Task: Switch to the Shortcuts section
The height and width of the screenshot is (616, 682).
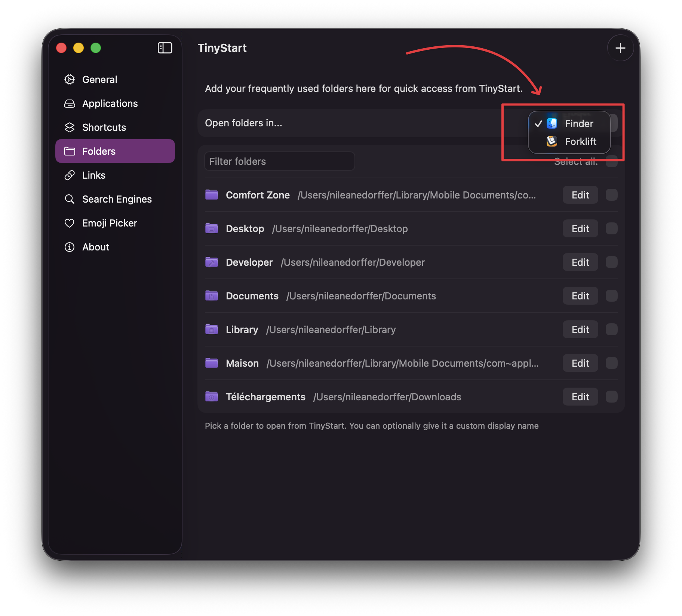Action: coord(115,127)
